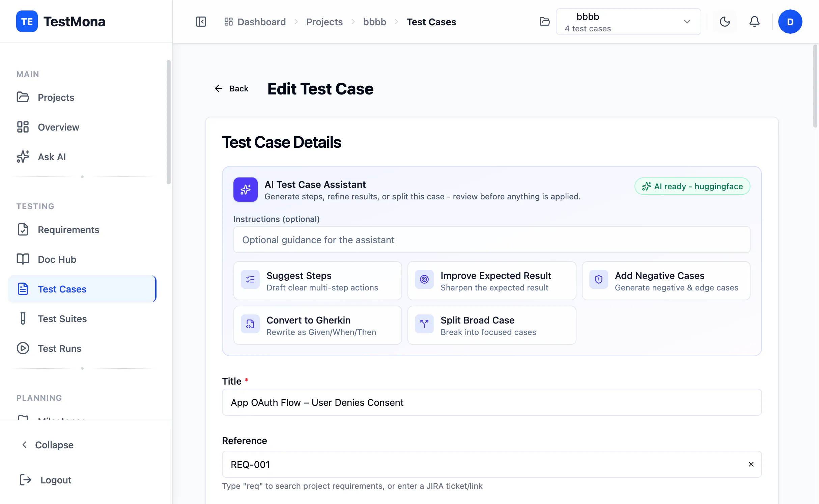Focus the Optional guidance instructions field
This screenshot has width=819, height=504.
click(492, 240)
